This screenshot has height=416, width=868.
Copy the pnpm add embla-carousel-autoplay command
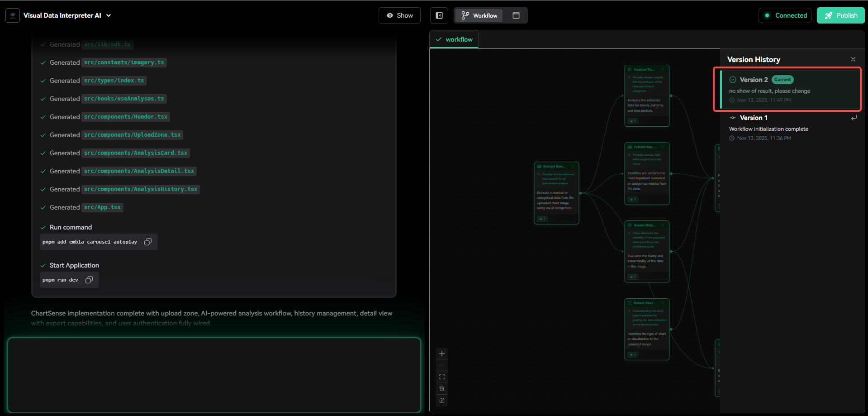click(x=148, y=242)
